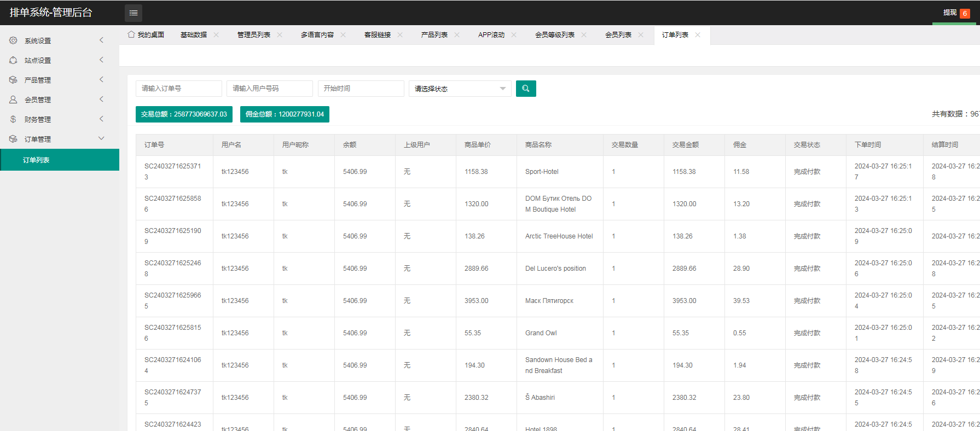Switch to the 客服链接 tab
980x431 pixels.
(378, 35)
